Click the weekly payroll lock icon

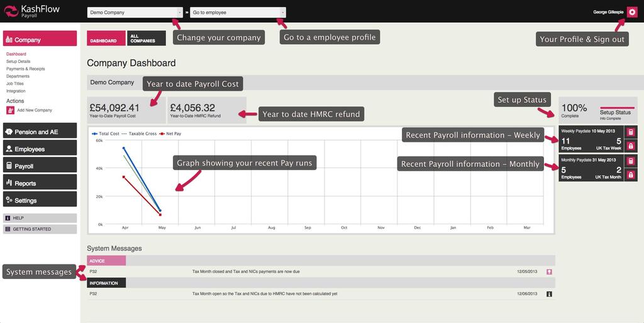coord(631,145)
